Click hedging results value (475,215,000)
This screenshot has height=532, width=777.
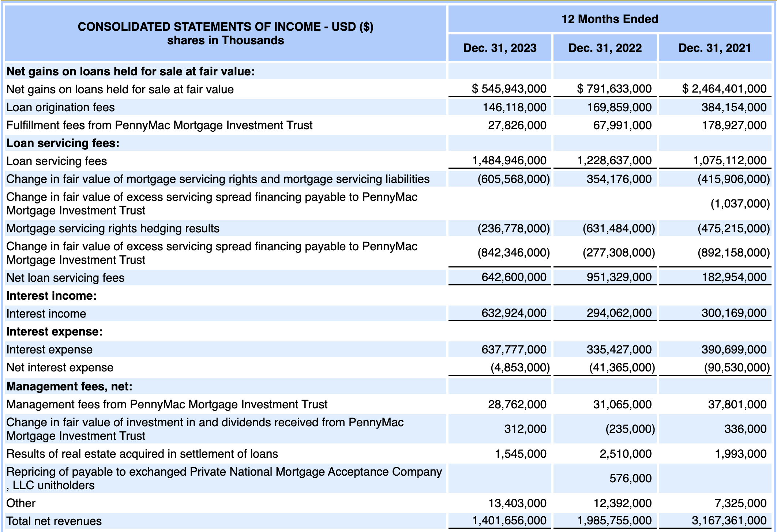(x=734, y=228)
